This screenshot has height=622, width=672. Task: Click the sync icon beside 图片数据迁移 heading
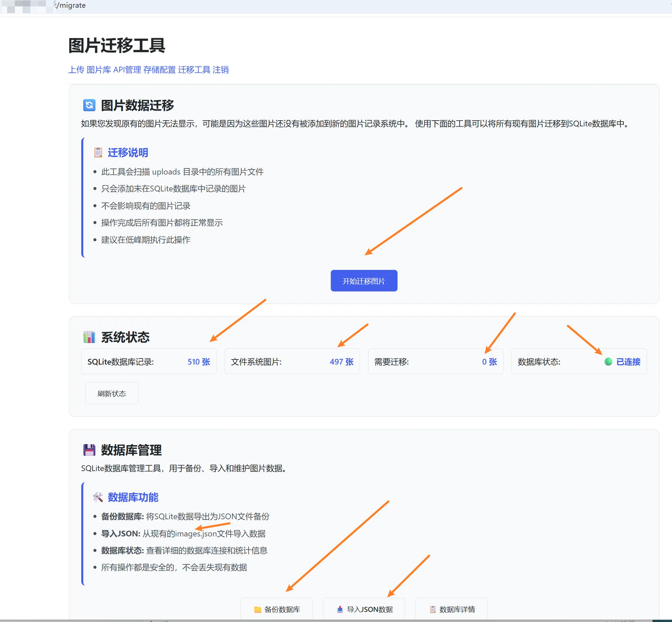[x=89, y=105]
